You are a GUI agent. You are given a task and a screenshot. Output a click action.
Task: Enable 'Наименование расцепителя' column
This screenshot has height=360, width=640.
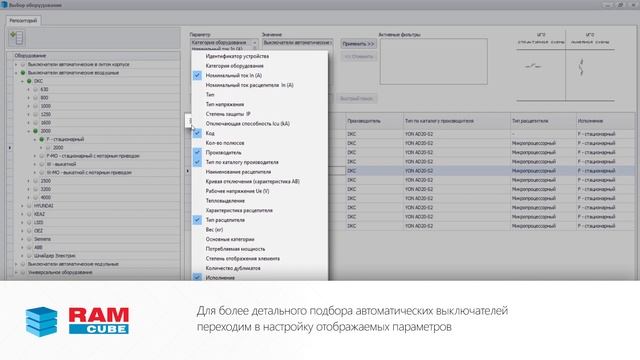238,172
